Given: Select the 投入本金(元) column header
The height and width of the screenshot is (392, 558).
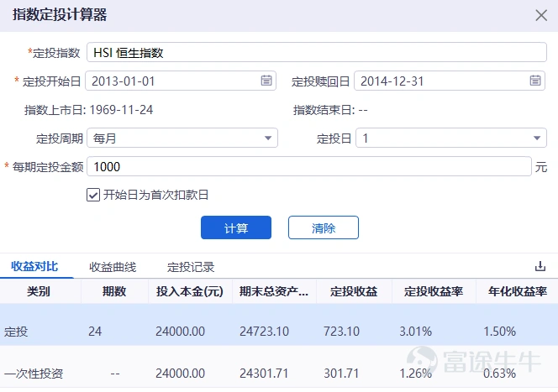Looking at the screenshot, I should [190, 291].
